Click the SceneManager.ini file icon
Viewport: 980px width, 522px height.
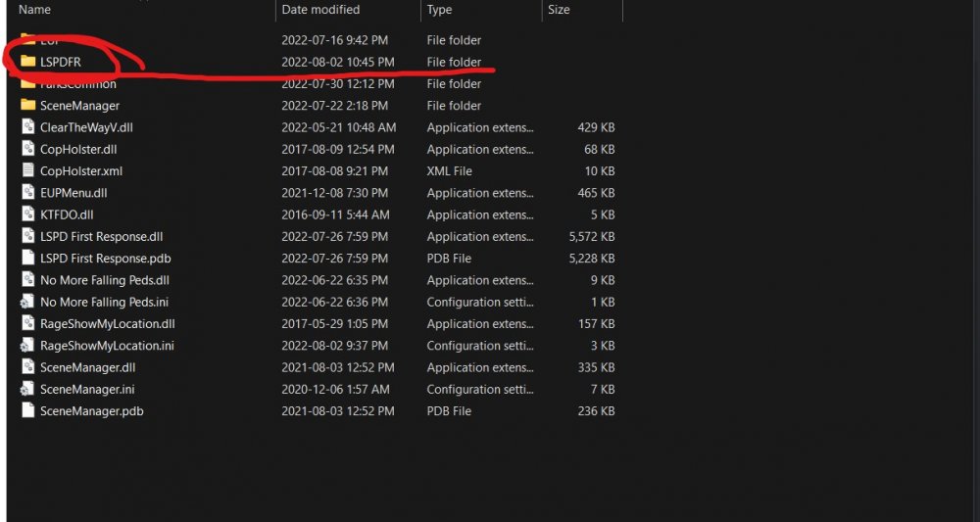tap(27, 389)
